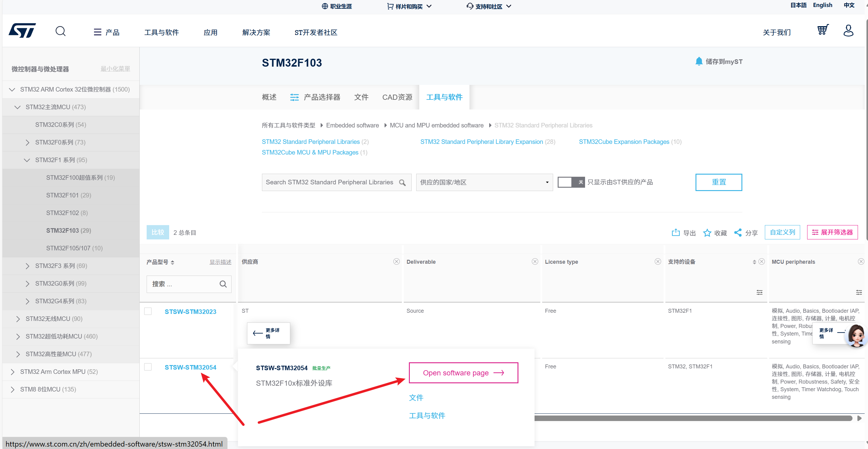Switch language to English

tap(822, 5)
